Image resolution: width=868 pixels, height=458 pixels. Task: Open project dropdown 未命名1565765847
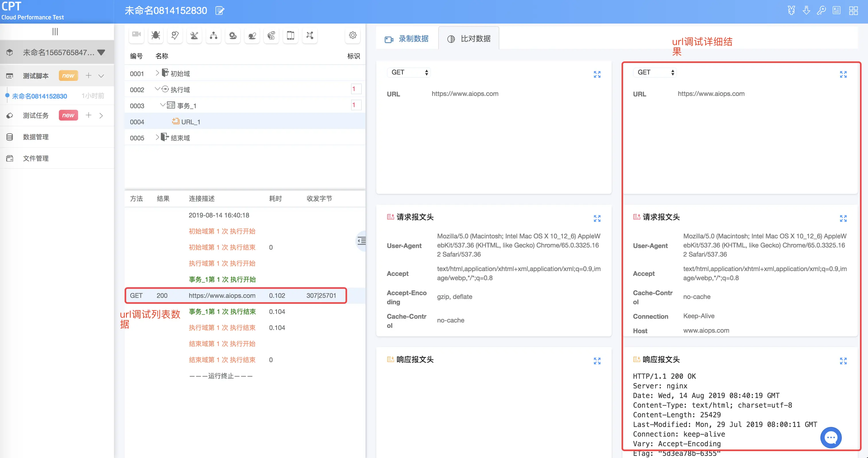pyautogui.click(x=101, y=53)
